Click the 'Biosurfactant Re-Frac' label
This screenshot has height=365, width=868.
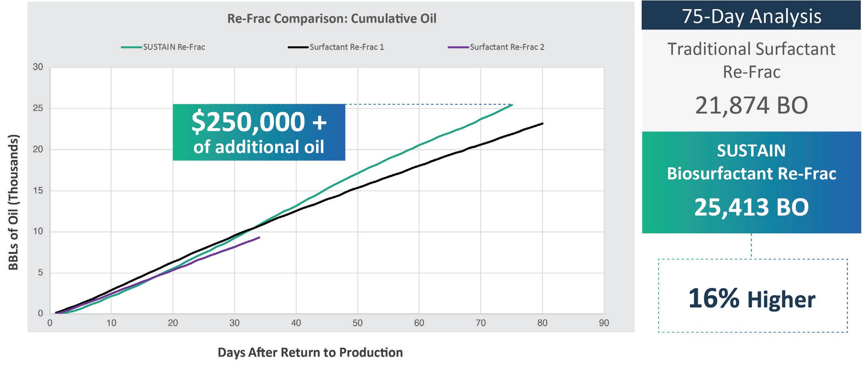[751, 174]
